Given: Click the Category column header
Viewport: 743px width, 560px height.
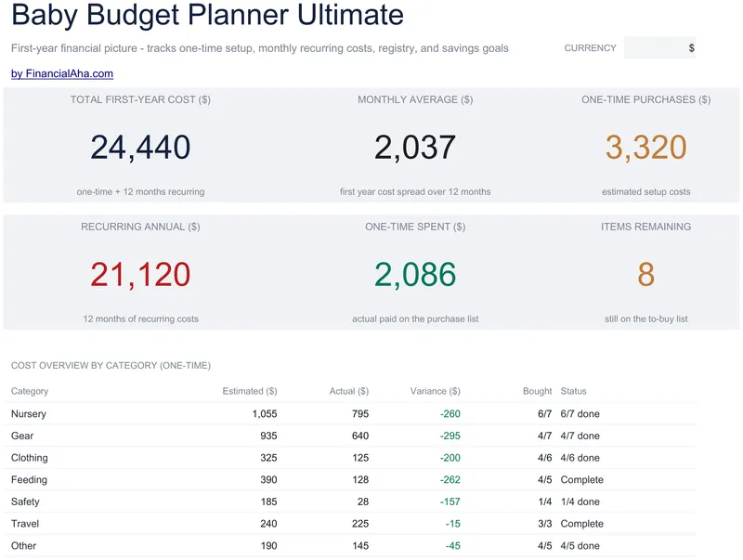Looking at the screenshot, I should [x=30, y=391].
